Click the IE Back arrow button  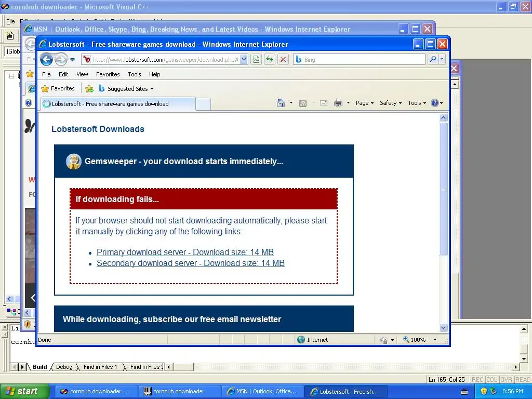(x=46, y=60)
